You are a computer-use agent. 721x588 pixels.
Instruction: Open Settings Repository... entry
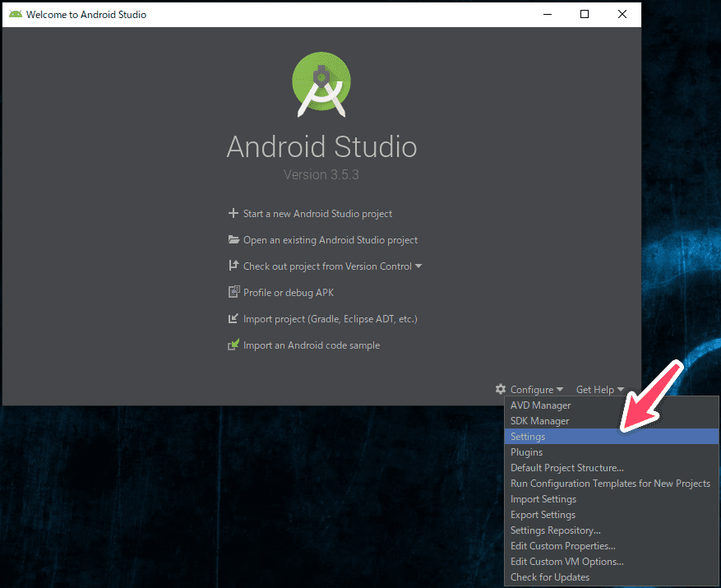(x=611, y=530)
